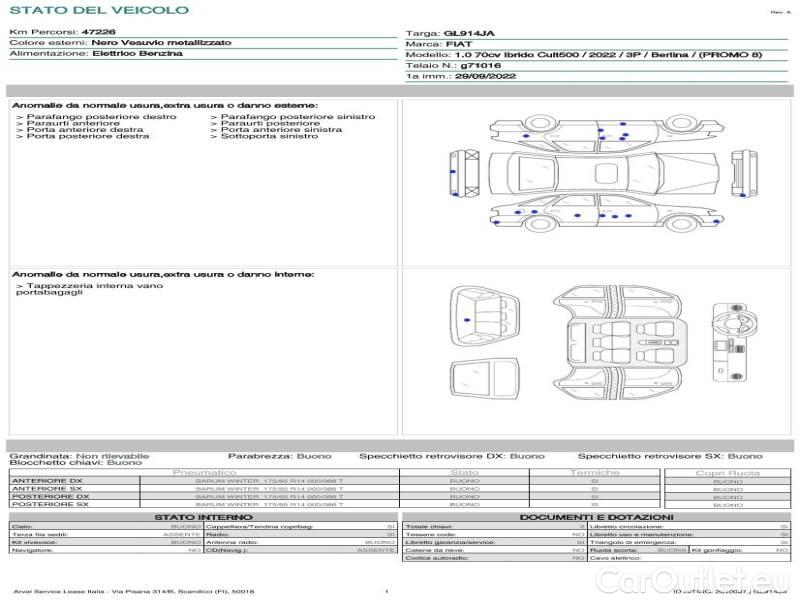Click the Pneumatico column header
Screen dimensions: 800x600
[204, 472]
